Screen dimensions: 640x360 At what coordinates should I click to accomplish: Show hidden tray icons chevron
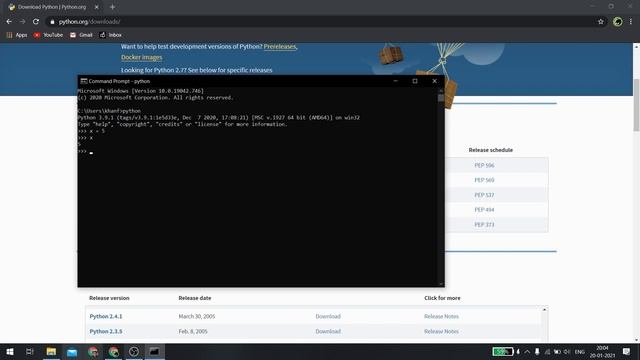(527, 351)
